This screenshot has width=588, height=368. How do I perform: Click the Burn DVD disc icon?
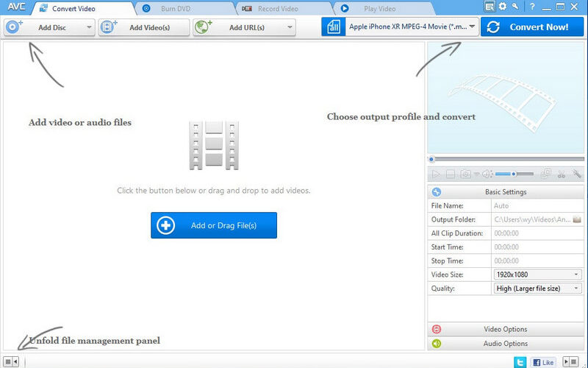click(x=146, y=8)
